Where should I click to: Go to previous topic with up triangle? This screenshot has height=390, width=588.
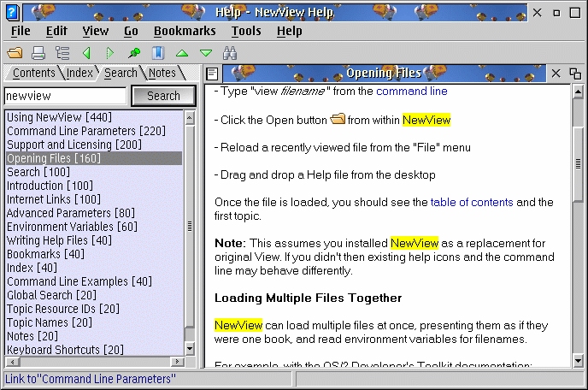point(182,53)
